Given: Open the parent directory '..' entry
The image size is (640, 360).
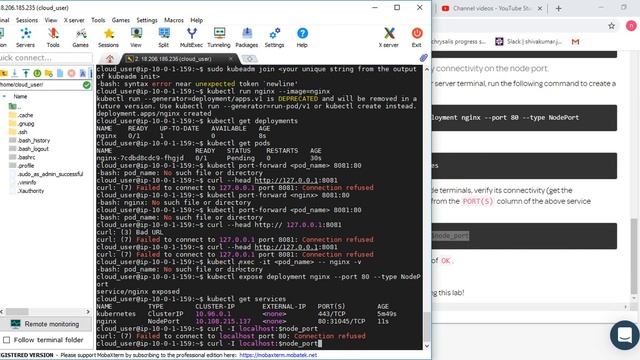Looking at the screenshot, I should click(15, 107).
